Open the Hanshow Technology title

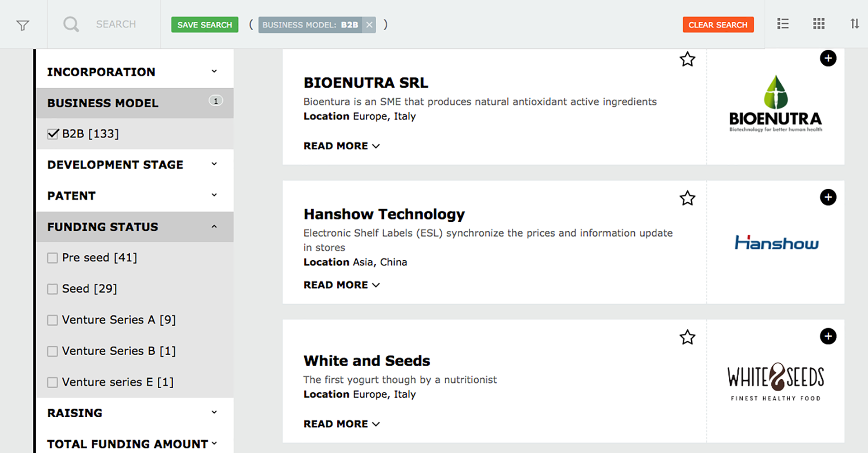click(x=384, y=214)
